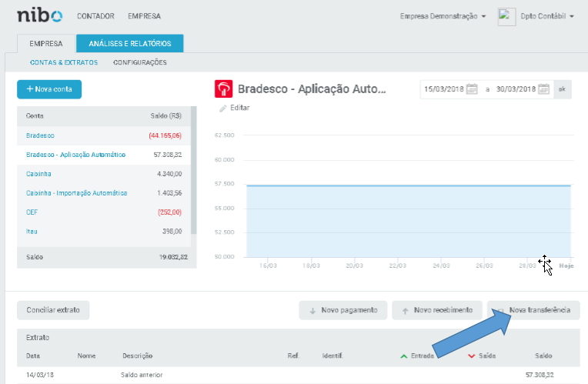Screen dimensions: 588x384
Task: Sort by Saída red arrow
Action: 471,356
